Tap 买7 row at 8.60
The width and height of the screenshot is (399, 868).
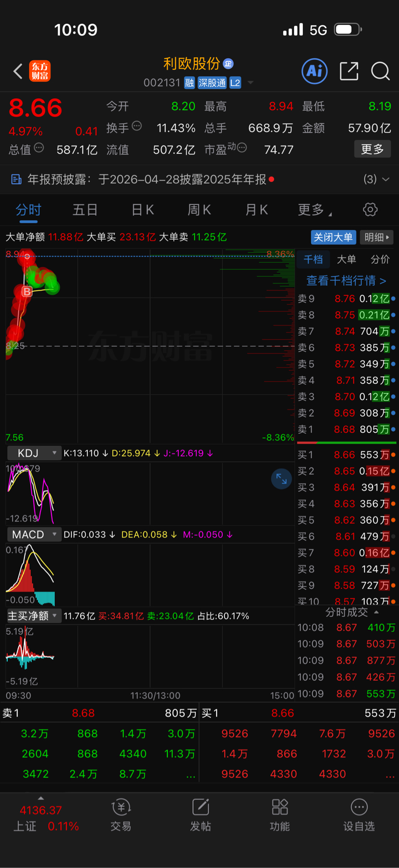click(347, 553)
